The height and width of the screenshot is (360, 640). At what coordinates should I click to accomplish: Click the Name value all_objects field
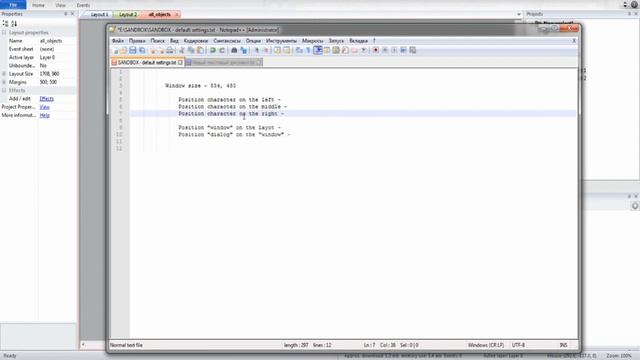tap(57, 41)
